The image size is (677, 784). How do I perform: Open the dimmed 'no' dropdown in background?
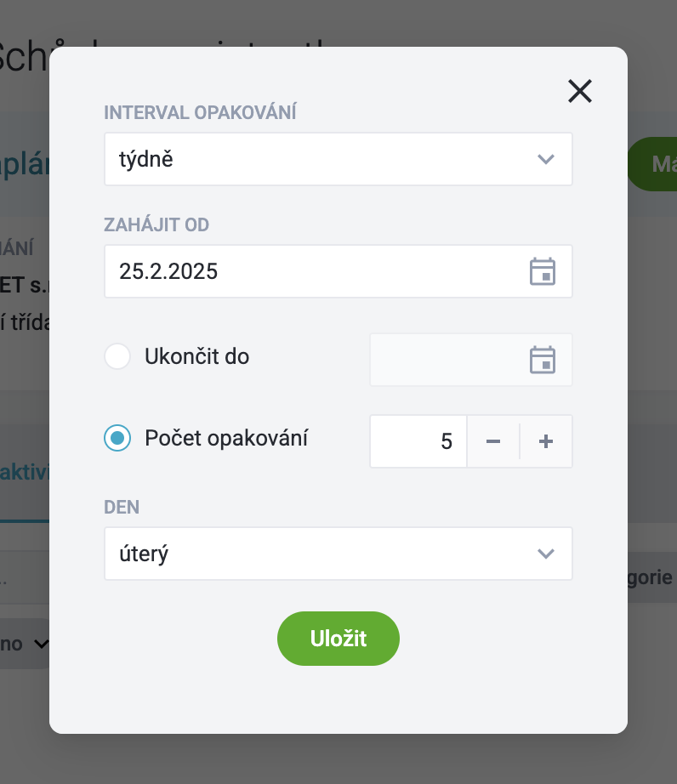pyautogui.click(x=25, y=644)
